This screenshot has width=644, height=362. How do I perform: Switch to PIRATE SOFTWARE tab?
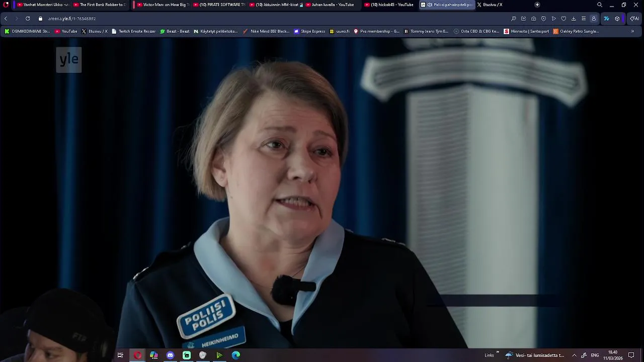click(x=219, y=5)
